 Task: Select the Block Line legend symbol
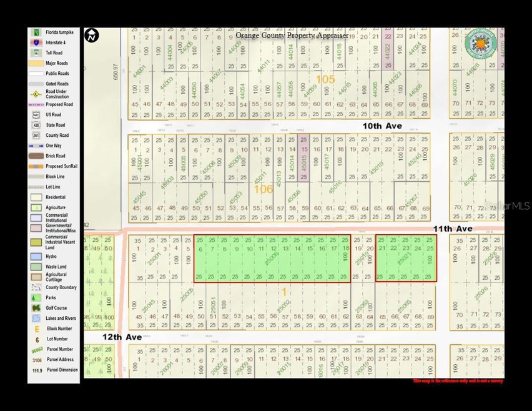tap(36, 177)
